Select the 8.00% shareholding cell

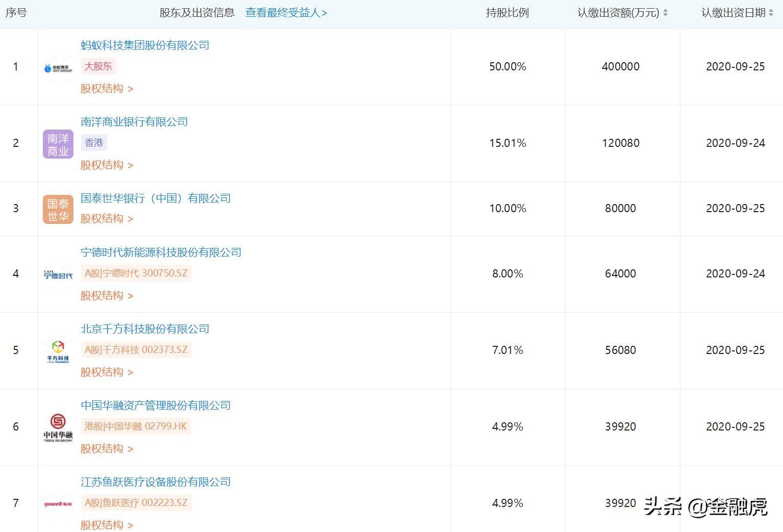click(508, 274)
